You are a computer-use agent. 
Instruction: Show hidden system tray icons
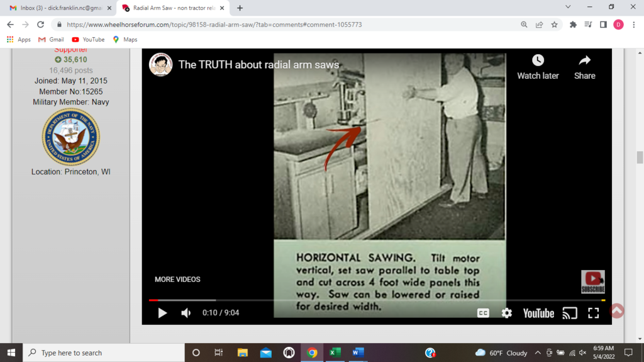pyautogui.click(x=537, y=353)
